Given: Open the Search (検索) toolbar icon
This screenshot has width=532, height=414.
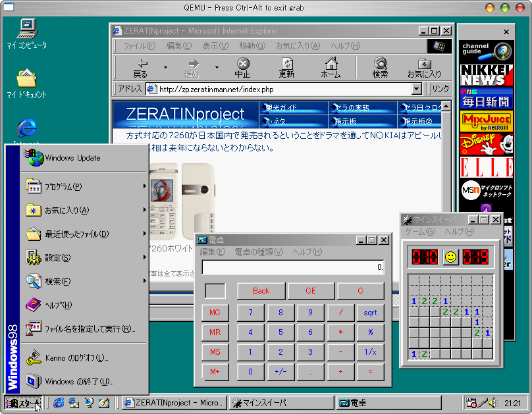Looking at the screenshot, I should (381, 68).
